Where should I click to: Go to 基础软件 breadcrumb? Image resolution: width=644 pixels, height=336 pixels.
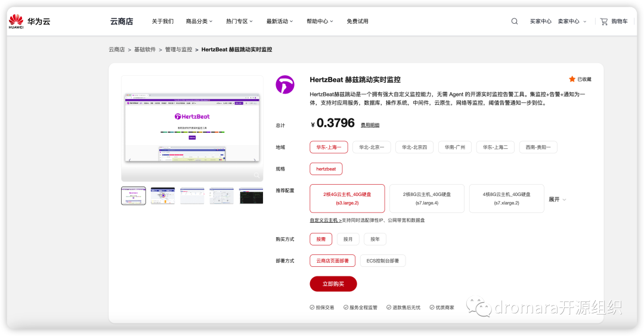click(145, 49)
